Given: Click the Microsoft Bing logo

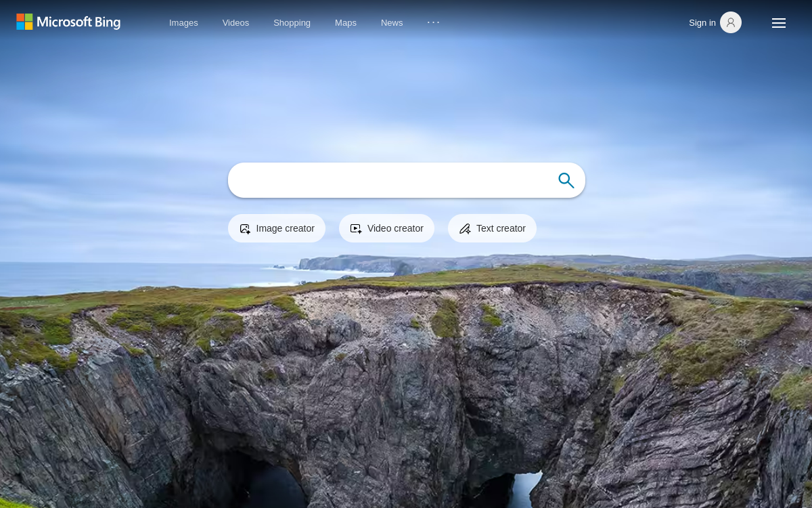Looking at the screenshot, I should point(68,22).
